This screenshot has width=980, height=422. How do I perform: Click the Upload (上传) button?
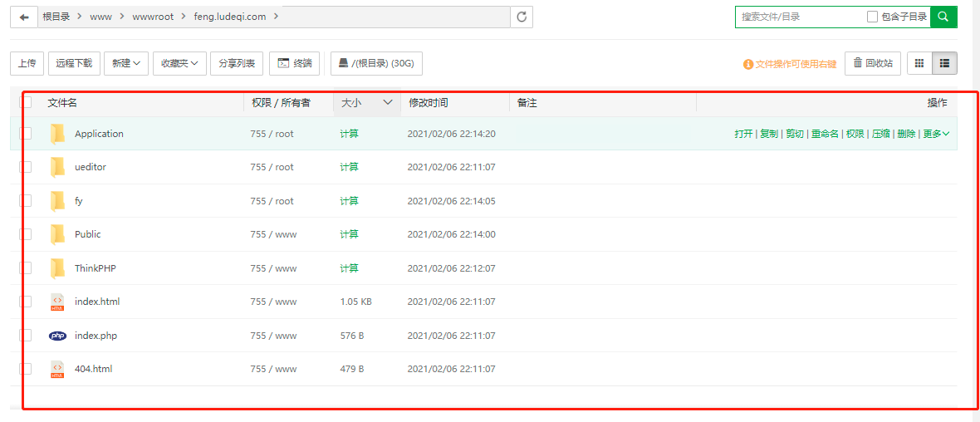click(27, 63)
